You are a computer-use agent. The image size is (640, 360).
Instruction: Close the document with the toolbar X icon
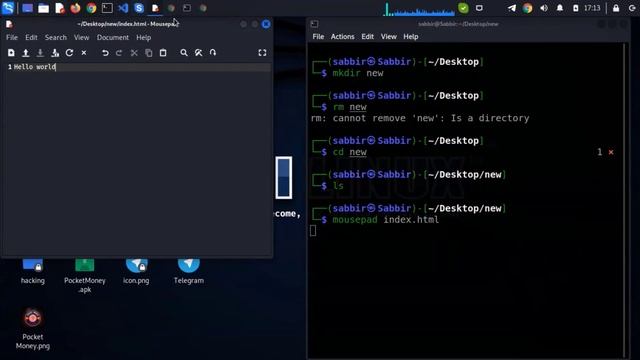84,53
